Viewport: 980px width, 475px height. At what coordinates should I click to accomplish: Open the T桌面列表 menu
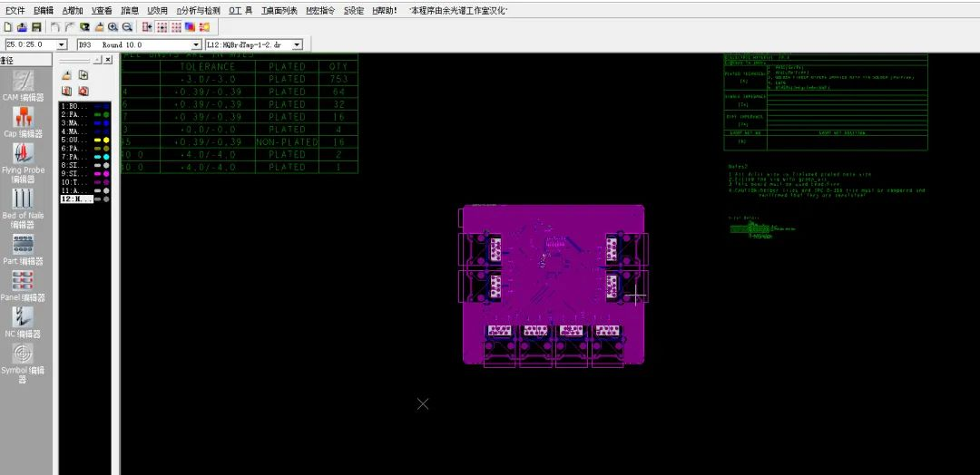click(x=279, y=11)
